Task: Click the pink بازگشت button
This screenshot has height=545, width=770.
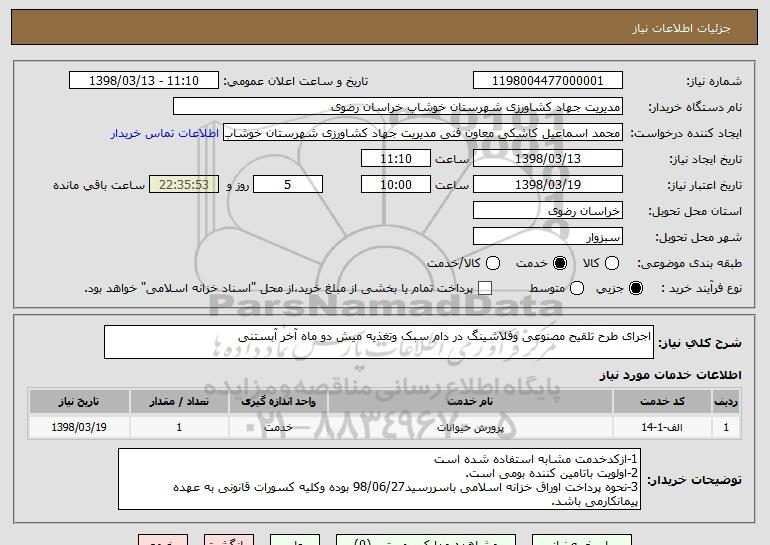Action: coord(229,540)
